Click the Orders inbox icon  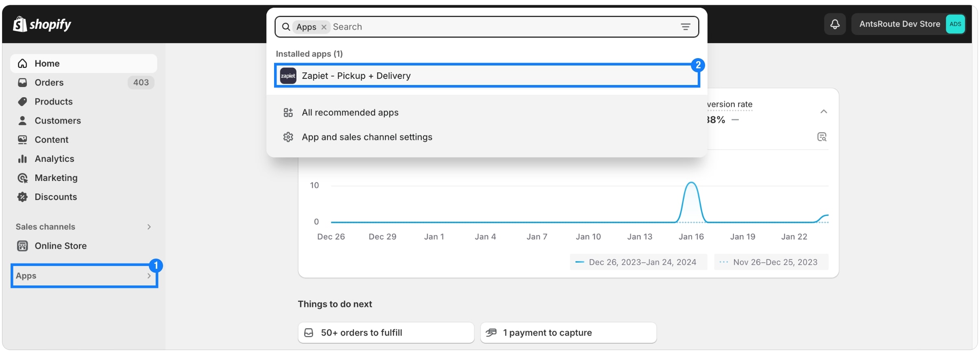[22, 83]
